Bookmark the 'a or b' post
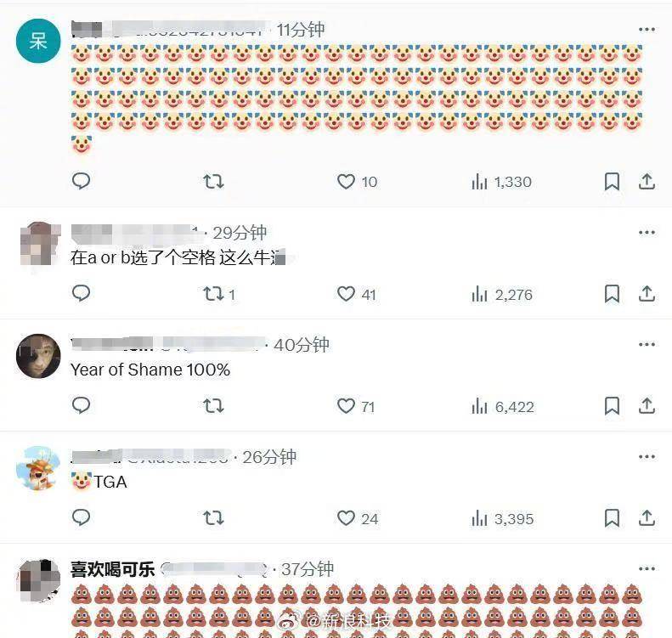672x638 pixels. click(612, 294)
